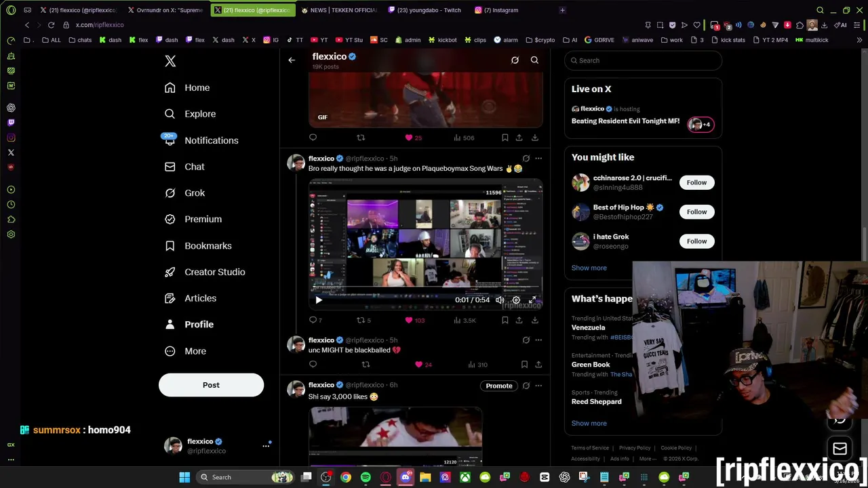Follow Best of Hip Hop account
This screenshot has height=488, width=868.
pos(696,211)
